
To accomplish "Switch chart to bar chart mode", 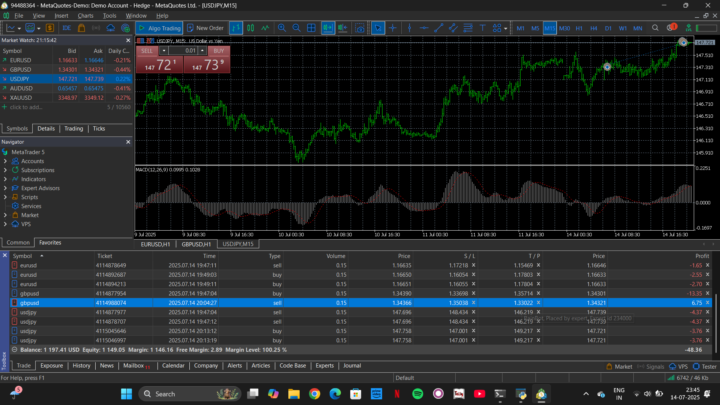I will (x=236, y=28).
